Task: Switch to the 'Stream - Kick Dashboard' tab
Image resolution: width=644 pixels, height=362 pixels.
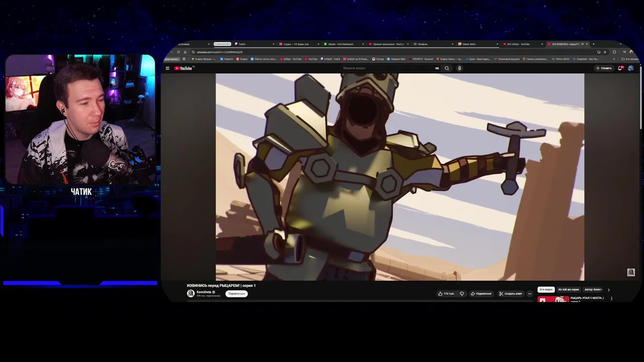Action: click(x=343, y=44)
